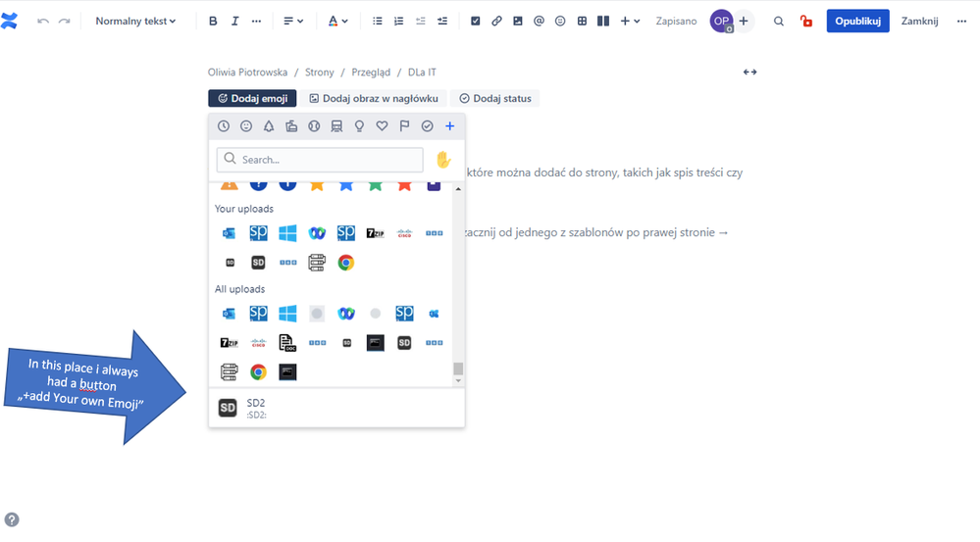Open the Normalny tekst style dropdown

pyautogui.click(x=135, y=22)
